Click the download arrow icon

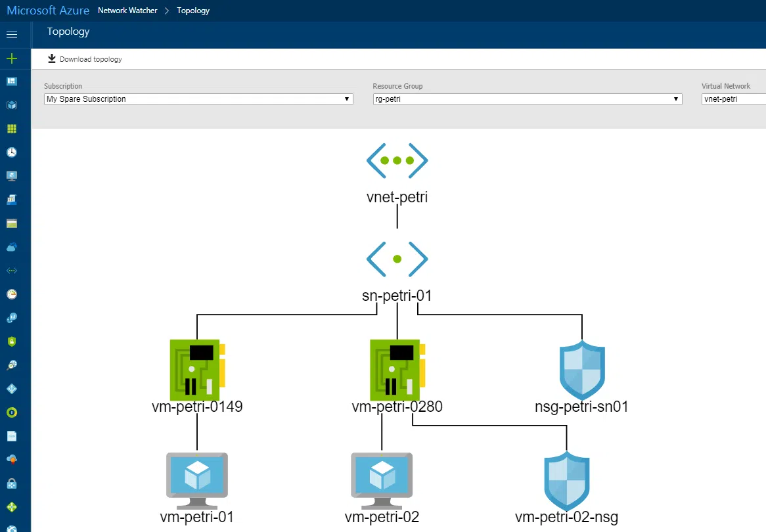(52, 58)
